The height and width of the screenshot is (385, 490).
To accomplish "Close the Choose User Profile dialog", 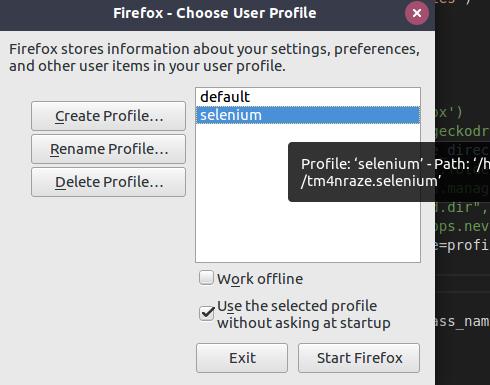I will pos(417,13).
